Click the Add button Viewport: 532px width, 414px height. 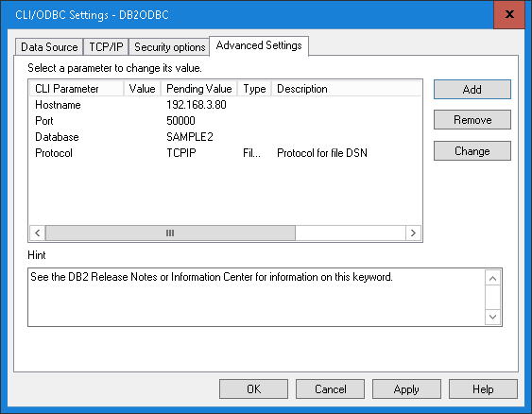(472, 90)
